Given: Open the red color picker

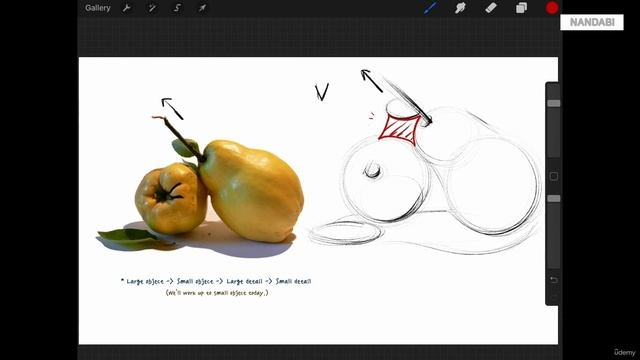Looking at the screenshot, I should pyautogui.click(x=552, y=8).
